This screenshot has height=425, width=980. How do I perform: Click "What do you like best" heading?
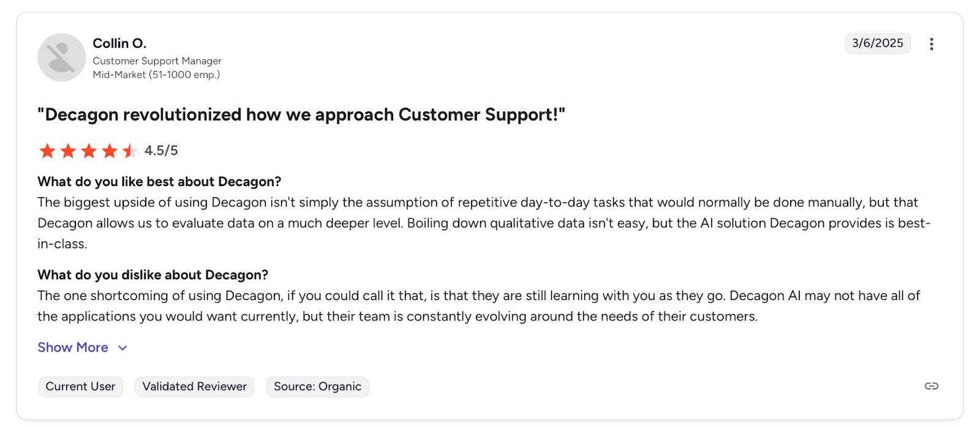click(x=159, y=182)
